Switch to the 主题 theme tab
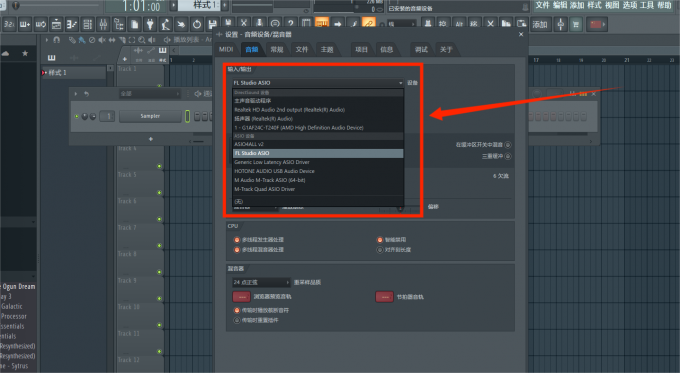 tap(327, 49)
